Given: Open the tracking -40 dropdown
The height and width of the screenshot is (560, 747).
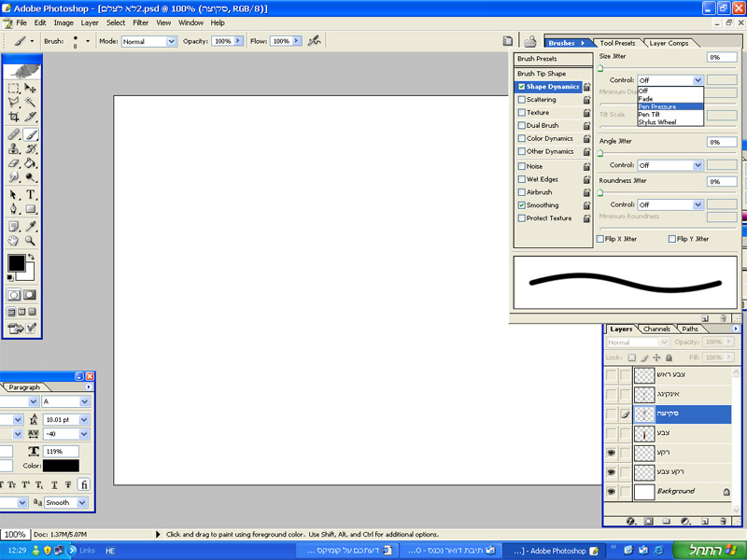Looking at the screenshot, I should (84, 434).
